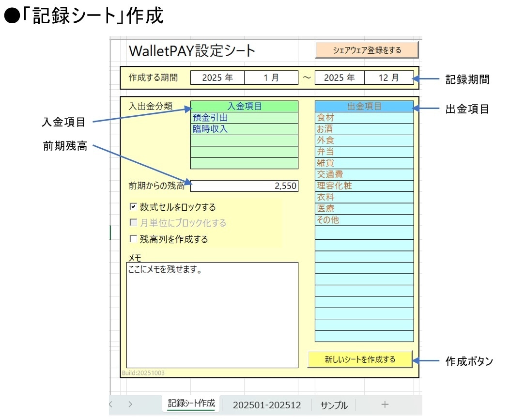Screen dimensions: 510x420
Task: Select the 交通費 expense item cell
Action: [x=364, y=174]
